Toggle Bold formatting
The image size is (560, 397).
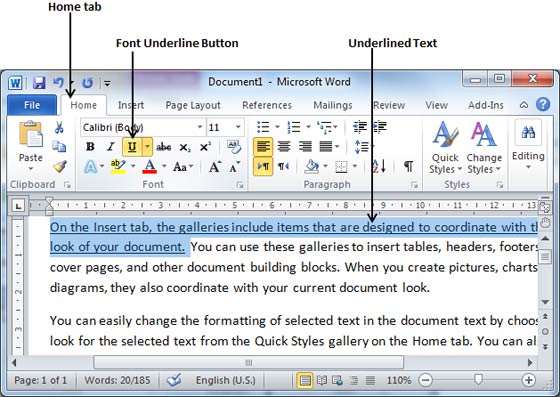tap(90, 147)
